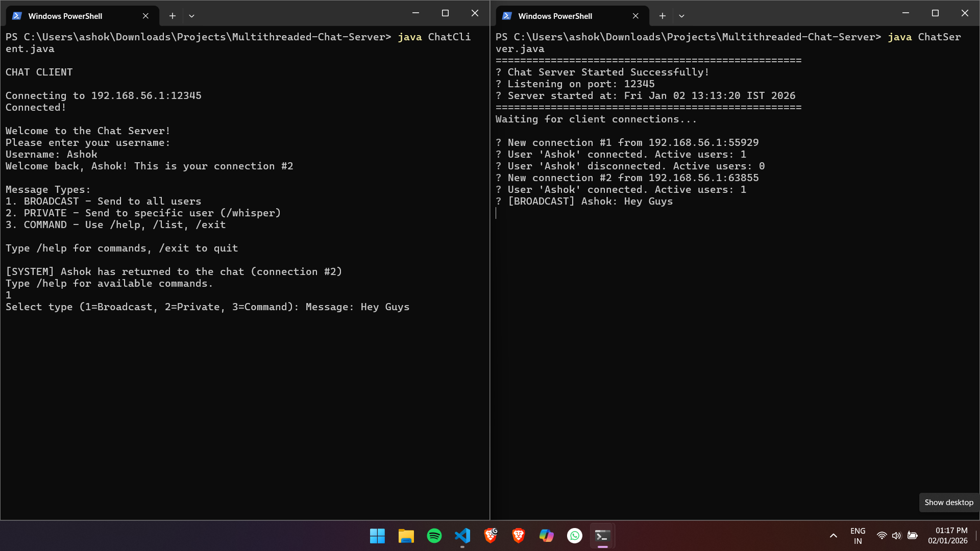Screen dimensions: 980x551
Task: Select the Windows PowerShell tab in the server window
Action: pos(561,16)
